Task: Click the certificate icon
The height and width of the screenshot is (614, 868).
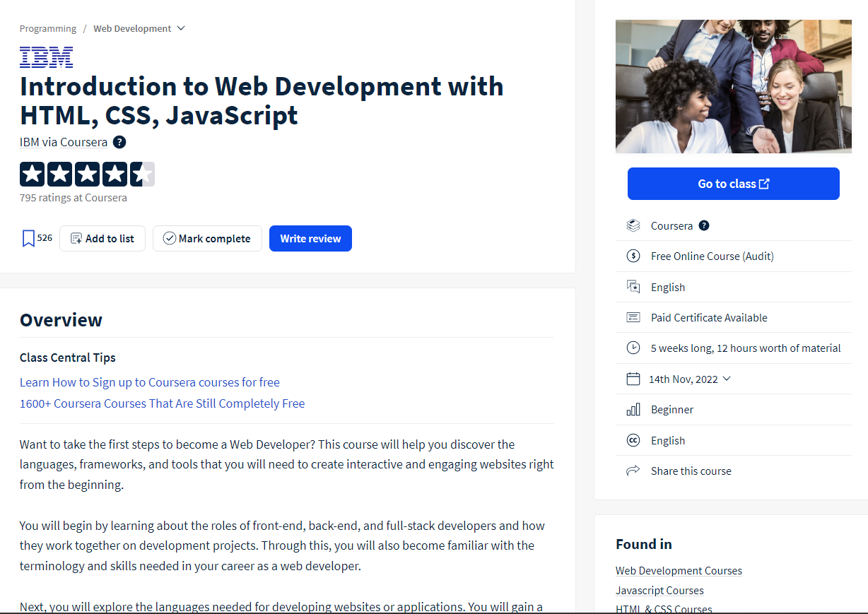Action: coord(633,317)
